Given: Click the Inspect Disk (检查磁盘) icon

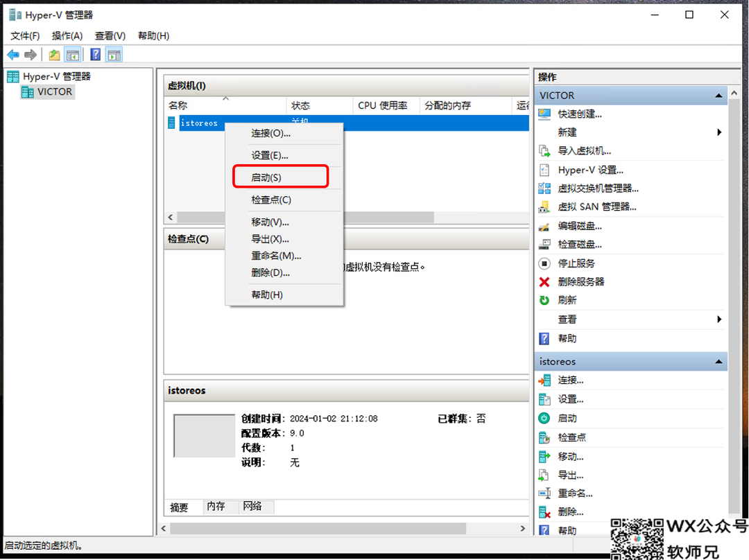Looking at the screenshot, I should click(x=544, y=245).
